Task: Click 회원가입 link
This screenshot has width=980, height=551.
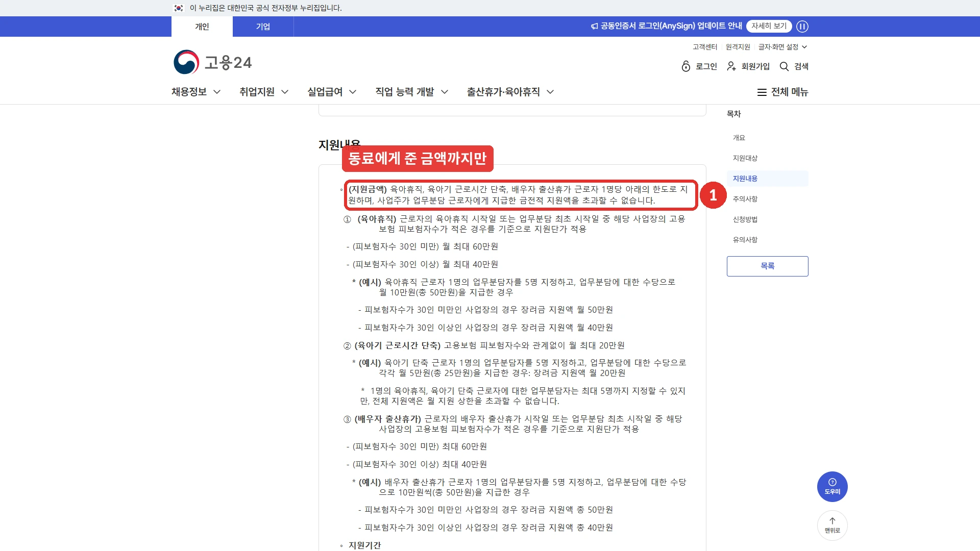Action: (x=755, y=66)
